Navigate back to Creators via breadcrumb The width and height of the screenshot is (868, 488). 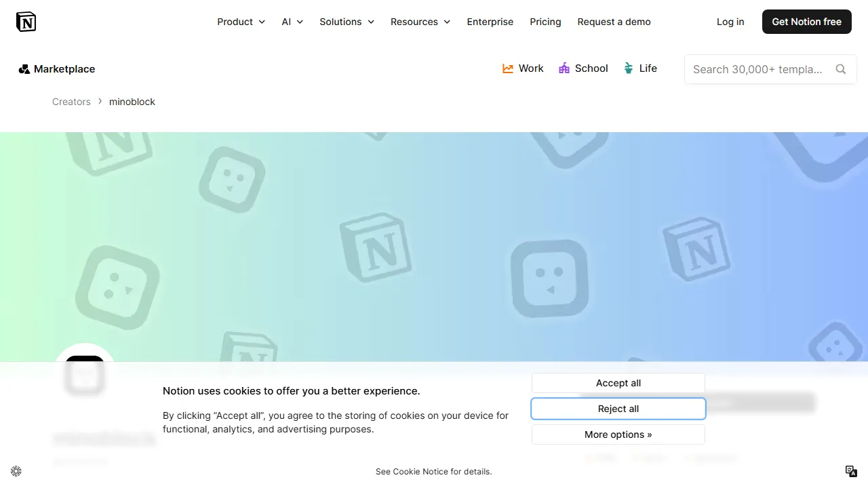pyautogui.click(x=71, y=102)
